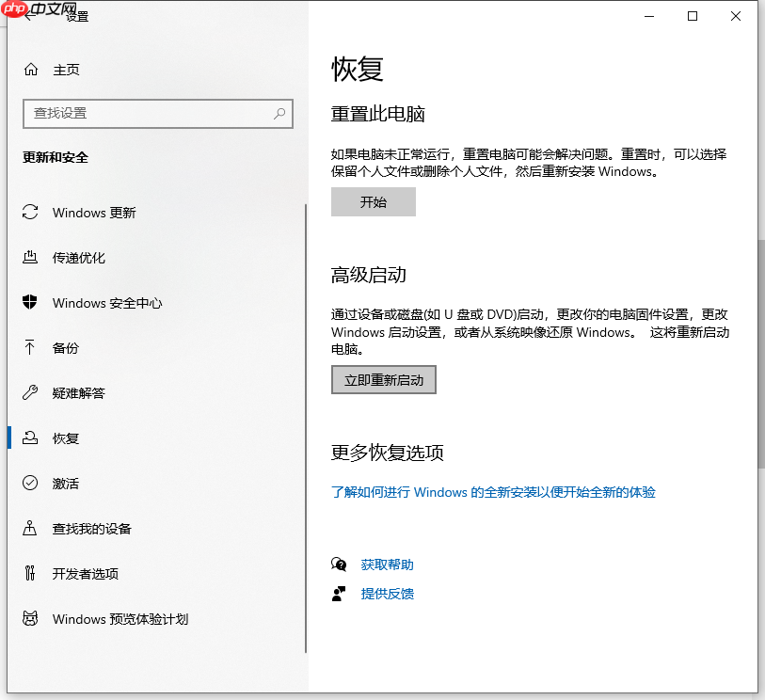765x700 pixels.
Task: Click the 立即重新启动 button
Action: [x=384, y=379]
